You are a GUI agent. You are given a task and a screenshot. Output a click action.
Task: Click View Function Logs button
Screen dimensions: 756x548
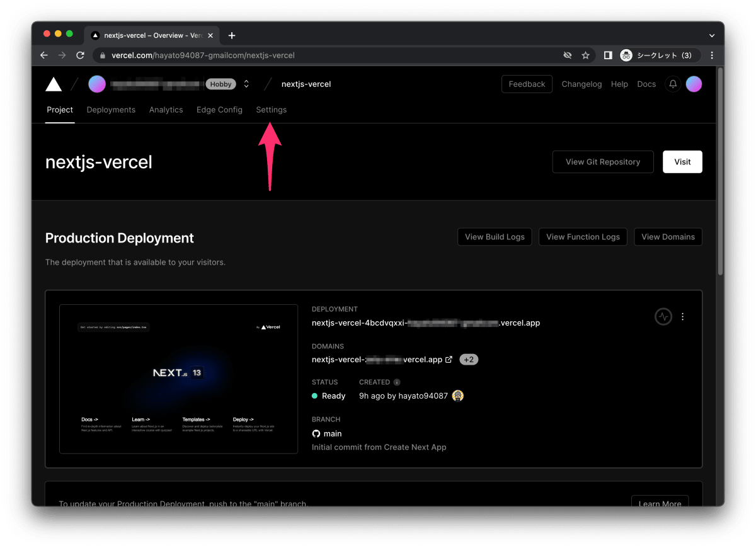click(x=583, y=237)
